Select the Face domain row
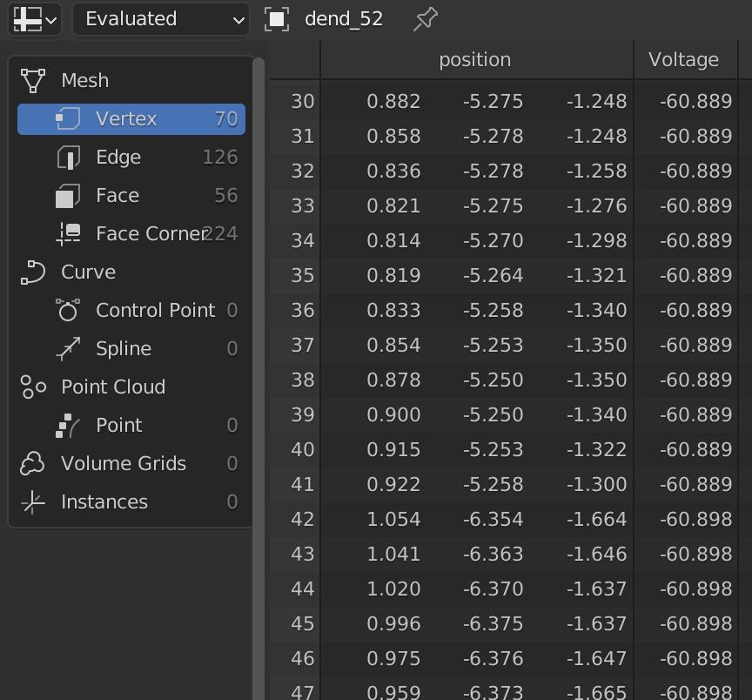The height and width of the screenshot is (700, 752). coord(131,196)
